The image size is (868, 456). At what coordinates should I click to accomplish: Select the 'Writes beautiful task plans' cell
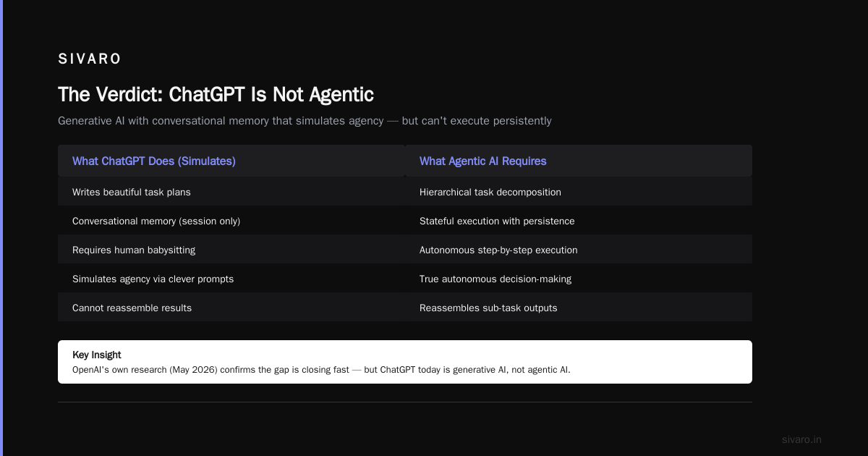click(x=231, y=192)
